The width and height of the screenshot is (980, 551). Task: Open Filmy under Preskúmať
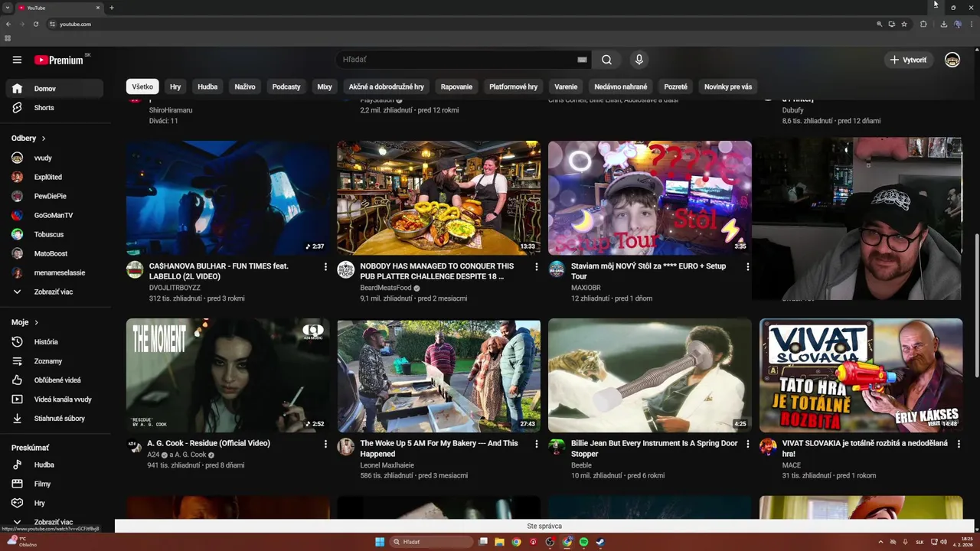[54, 484]
